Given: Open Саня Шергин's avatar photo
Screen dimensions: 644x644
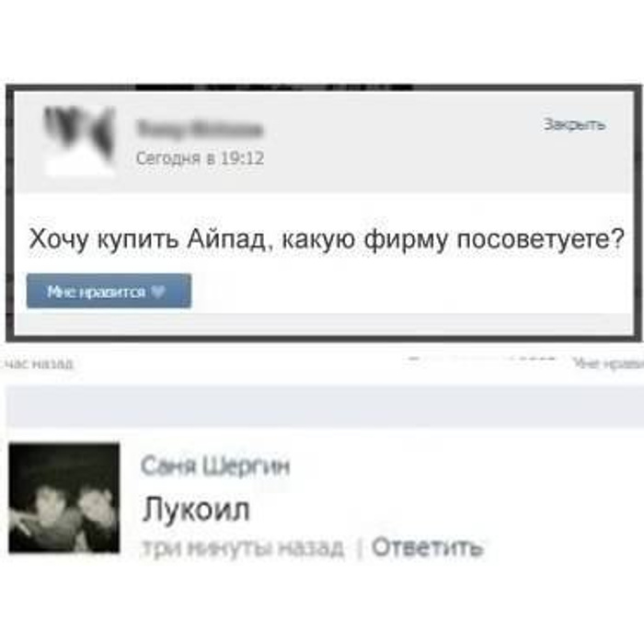Looking at the screenshot, I should point(64,498).
